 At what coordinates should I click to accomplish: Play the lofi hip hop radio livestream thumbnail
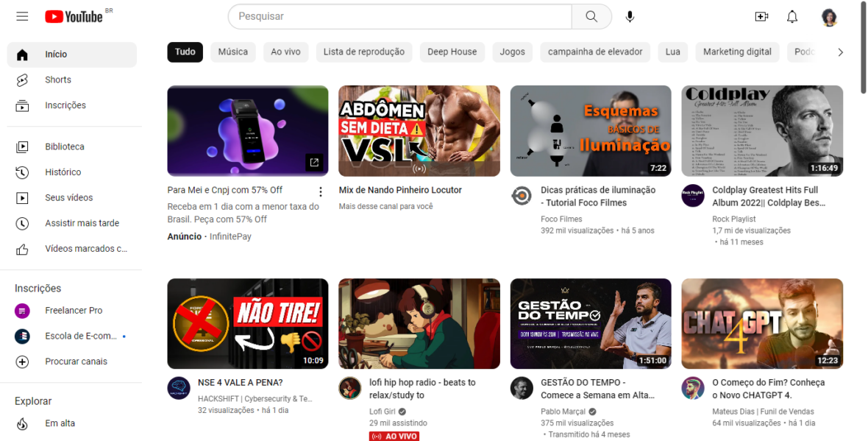pyautogui.click(x=419, y=323)
